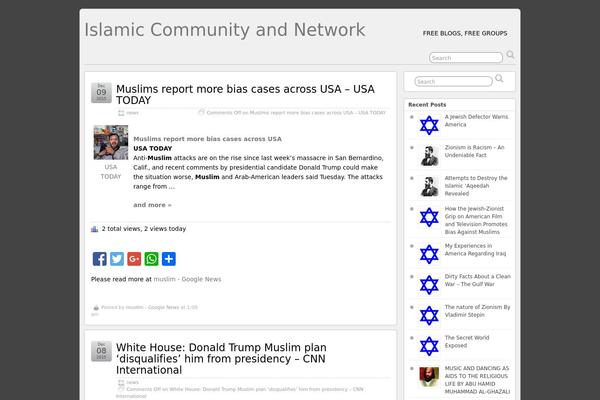Open Muslims report more bias cases post title
This screenshot has width=600, height=400.
[245, 95]
